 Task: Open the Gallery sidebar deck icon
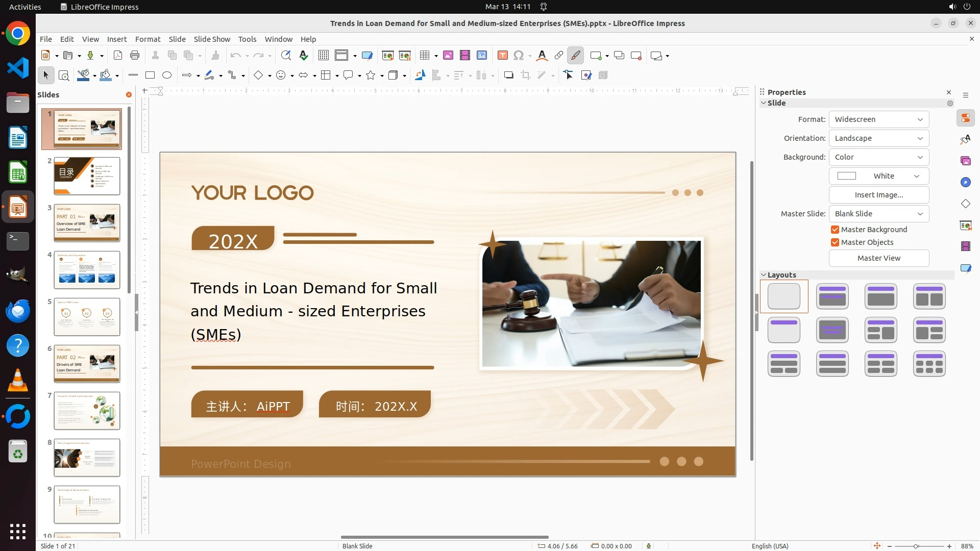pyautogui.click(x=965, y=161)
